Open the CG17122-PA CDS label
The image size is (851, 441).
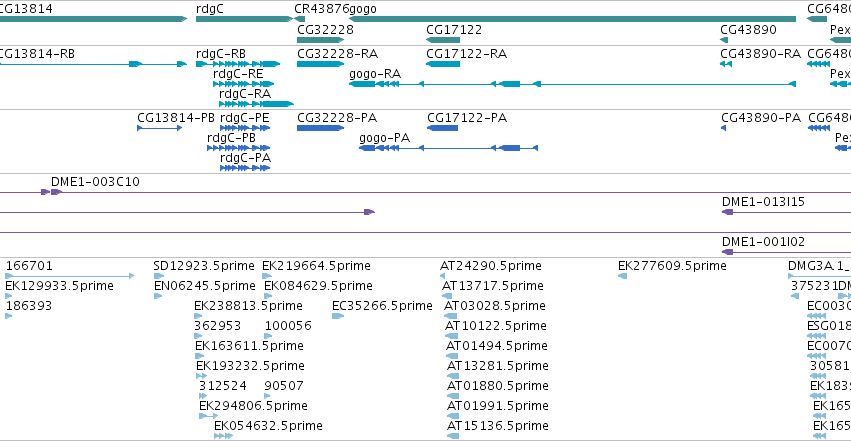[x=467, y=118]
